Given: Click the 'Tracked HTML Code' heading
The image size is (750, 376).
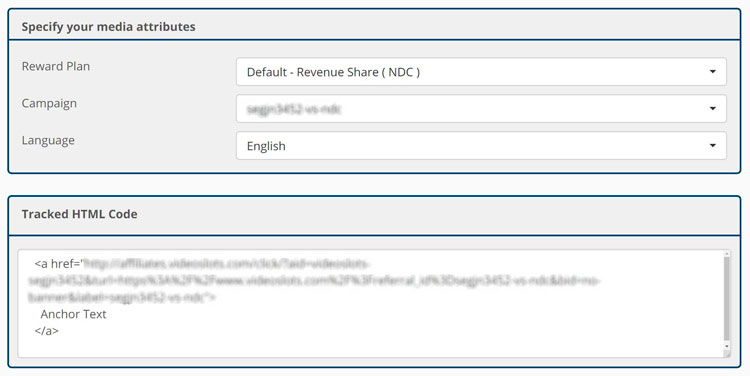Looking at the screenshot, I should [79, 214].
